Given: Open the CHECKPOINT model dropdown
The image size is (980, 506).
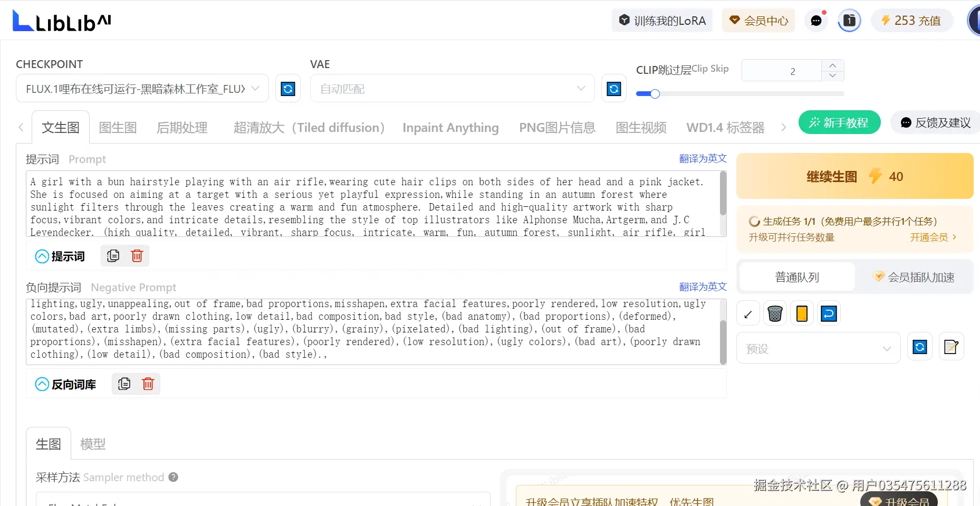Looking at the screenshot, I should [142, 89].
